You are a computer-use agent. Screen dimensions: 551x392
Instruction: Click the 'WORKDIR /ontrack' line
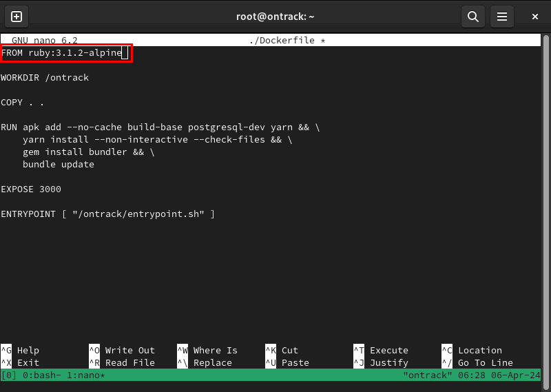pyautogui.click(x=45, y=78)
